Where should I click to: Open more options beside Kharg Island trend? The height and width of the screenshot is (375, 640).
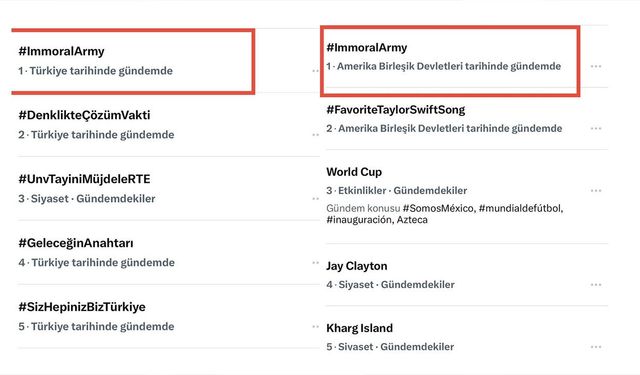pos(596,347)
